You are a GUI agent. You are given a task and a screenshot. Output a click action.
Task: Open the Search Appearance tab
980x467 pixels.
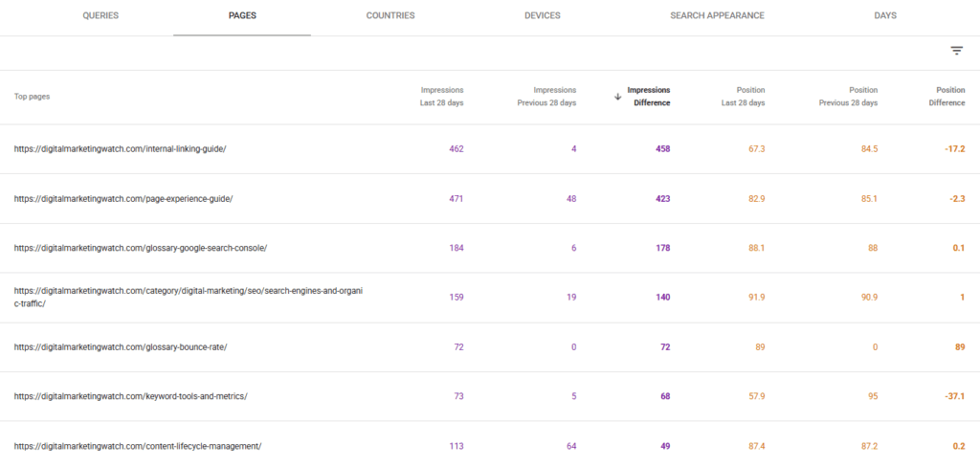click(x=718, y=15)
